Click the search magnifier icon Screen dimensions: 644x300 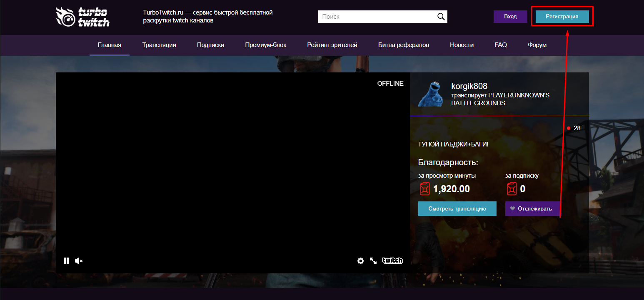441,17
